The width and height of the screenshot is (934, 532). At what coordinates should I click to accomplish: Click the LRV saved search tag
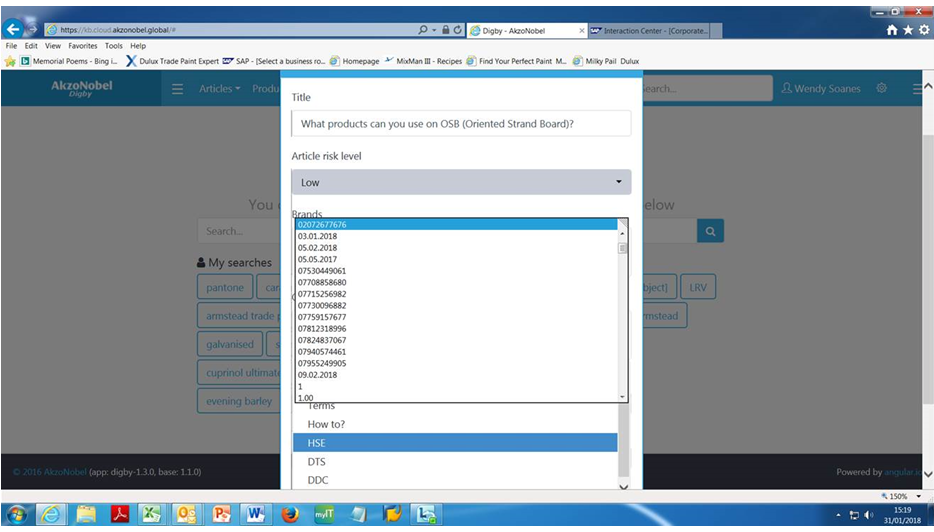(x=698, y=287)
